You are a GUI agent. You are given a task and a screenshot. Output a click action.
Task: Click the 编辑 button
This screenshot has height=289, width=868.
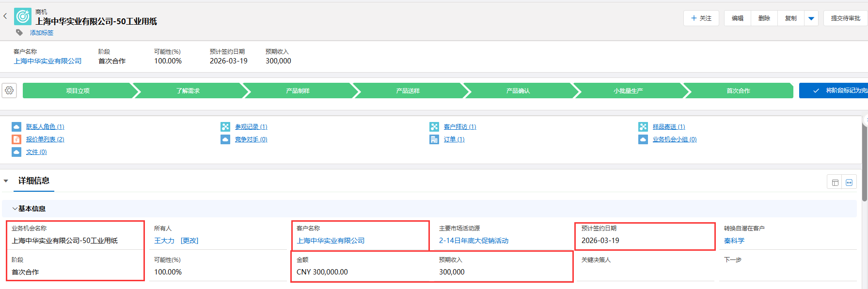pyautogui.click(x=738, y=18)
